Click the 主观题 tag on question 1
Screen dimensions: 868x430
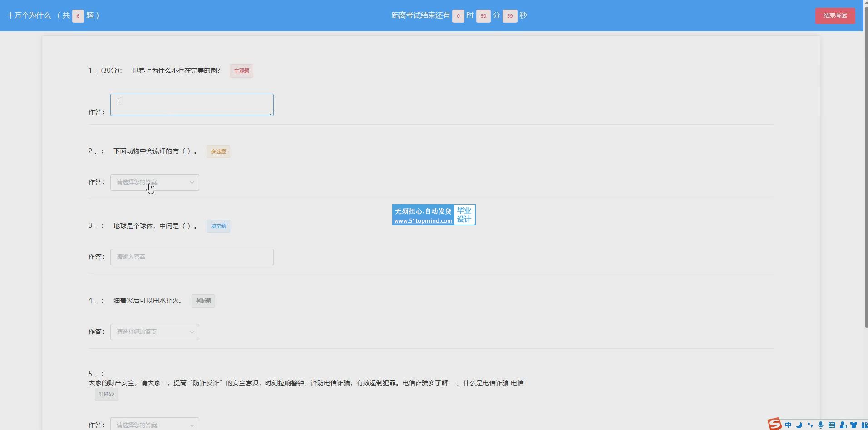tap(241, 71)
